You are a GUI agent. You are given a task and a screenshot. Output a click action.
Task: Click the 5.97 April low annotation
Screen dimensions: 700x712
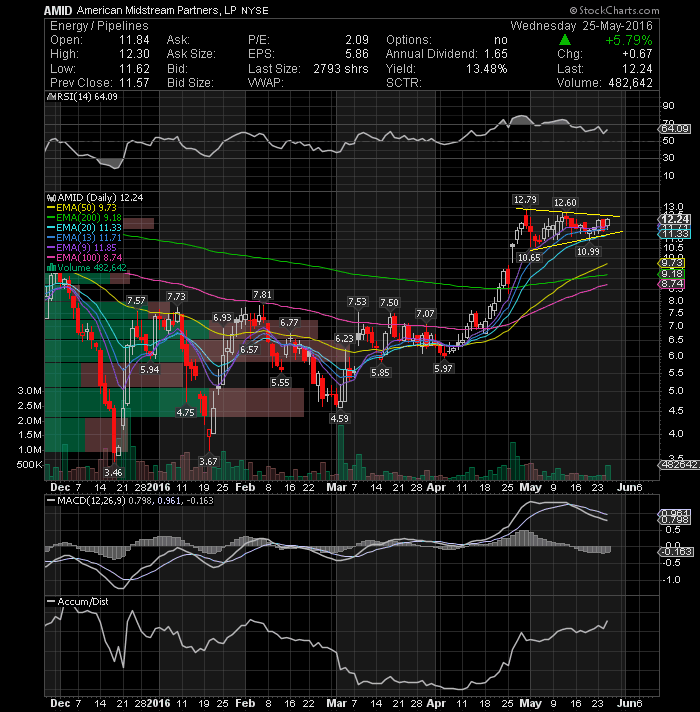point(443,368)
